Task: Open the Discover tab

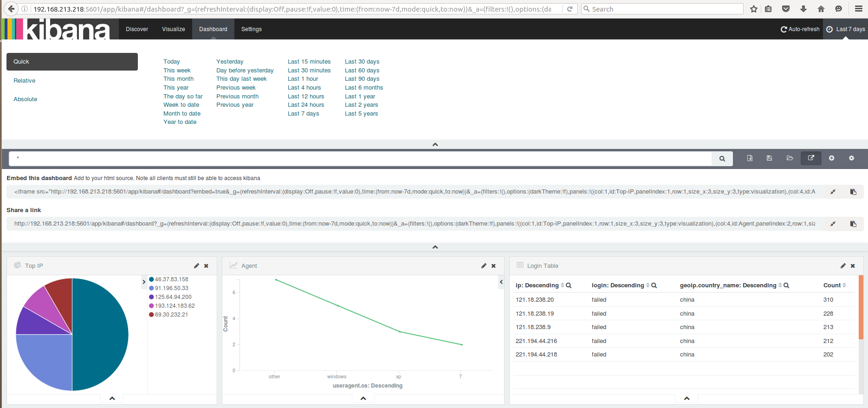Action: [x=137, y=29]
